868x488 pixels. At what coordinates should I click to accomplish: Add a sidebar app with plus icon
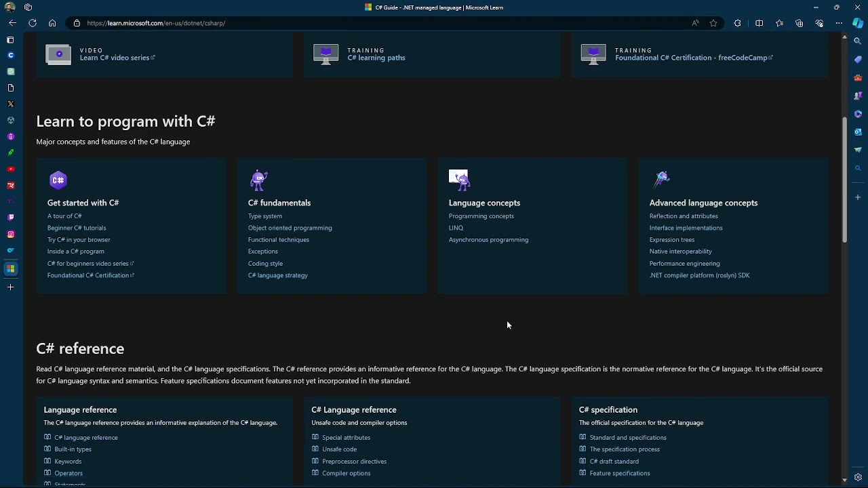tap(858, 197)
